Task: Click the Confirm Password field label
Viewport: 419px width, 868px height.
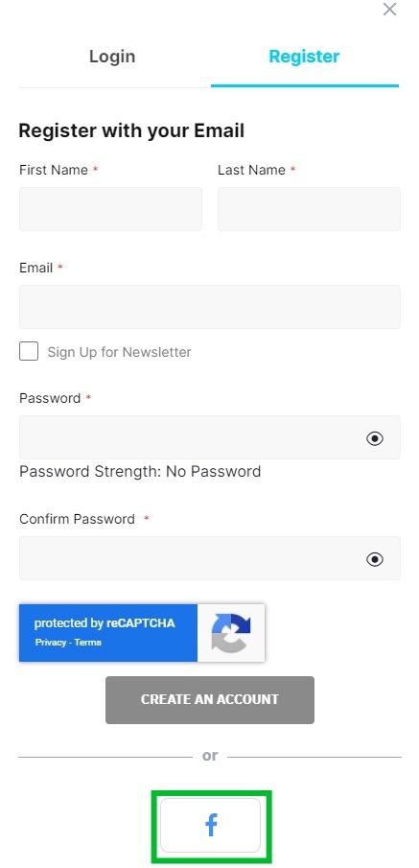Action: coord(77,519)
